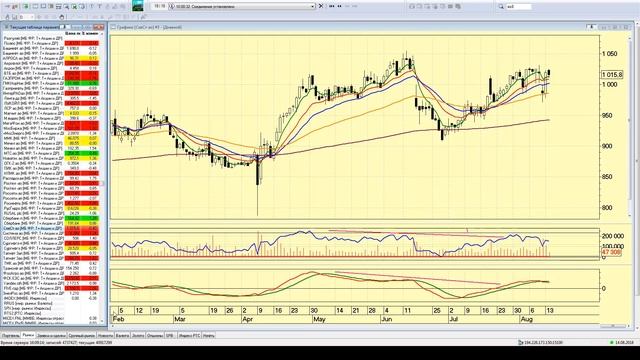Click the quotes table vertical scrollbar
Viewport: 640px width, 360px height.
pos(102,178)
